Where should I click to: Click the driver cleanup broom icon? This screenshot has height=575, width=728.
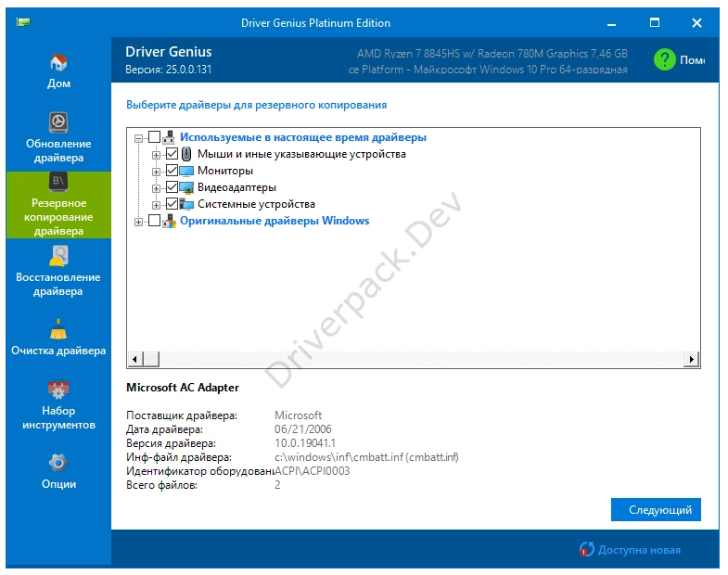pos(58,329)
